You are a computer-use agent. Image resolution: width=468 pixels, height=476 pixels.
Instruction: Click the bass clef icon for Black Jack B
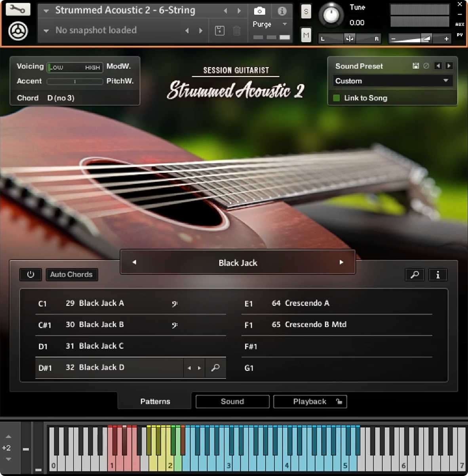click(175, 325)
